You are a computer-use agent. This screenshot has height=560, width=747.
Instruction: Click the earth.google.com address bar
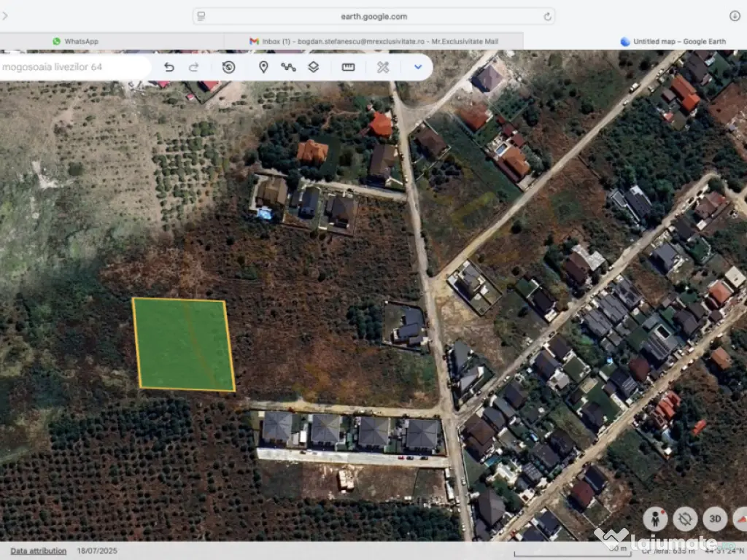pos(373,16)
